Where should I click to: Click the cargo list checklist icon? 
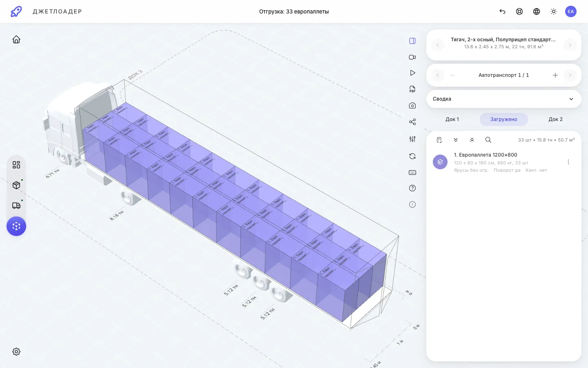[x=439, y=140]
